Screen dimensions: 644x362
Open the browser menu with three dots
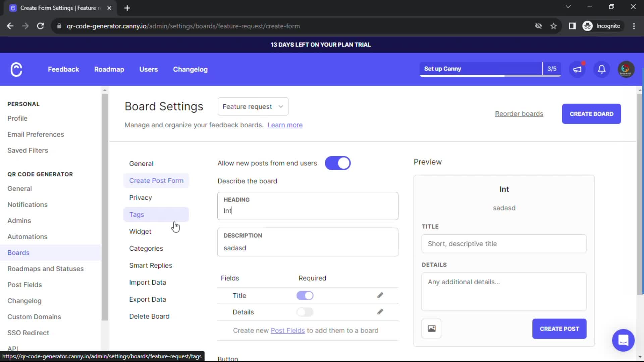pos(634,26)
